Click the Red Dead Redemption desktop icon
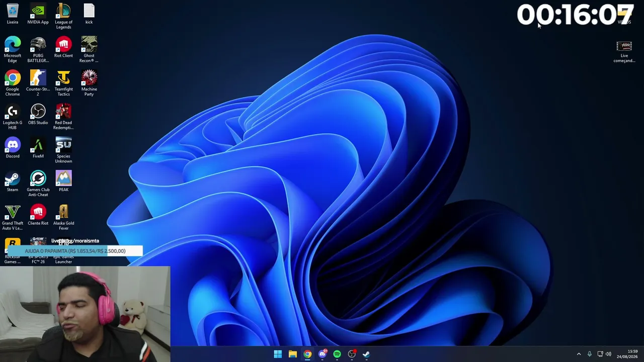This screenshot has height=362, width=644. click(x=63, y=117)
